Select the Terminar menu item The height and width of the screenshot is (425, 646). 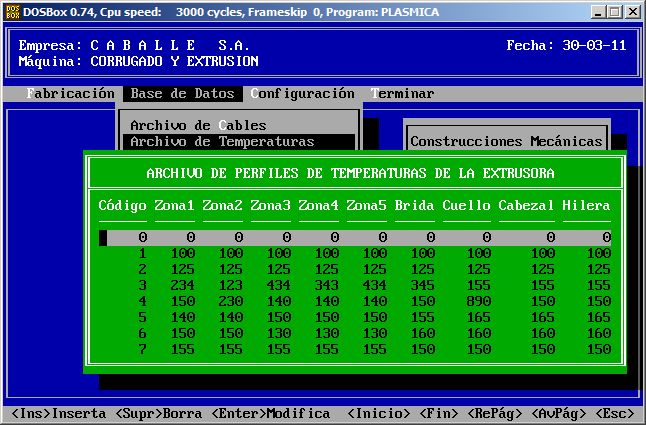(x=402, y=94)
